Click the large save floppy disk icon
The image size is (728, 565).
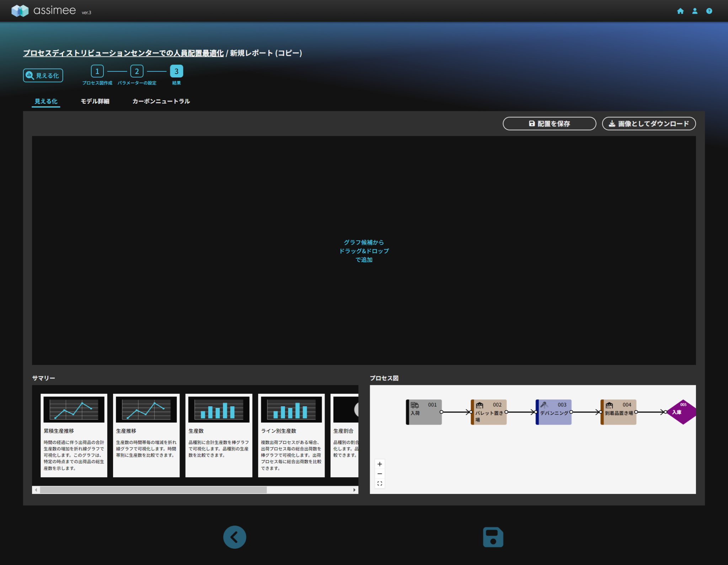(493, 537)
